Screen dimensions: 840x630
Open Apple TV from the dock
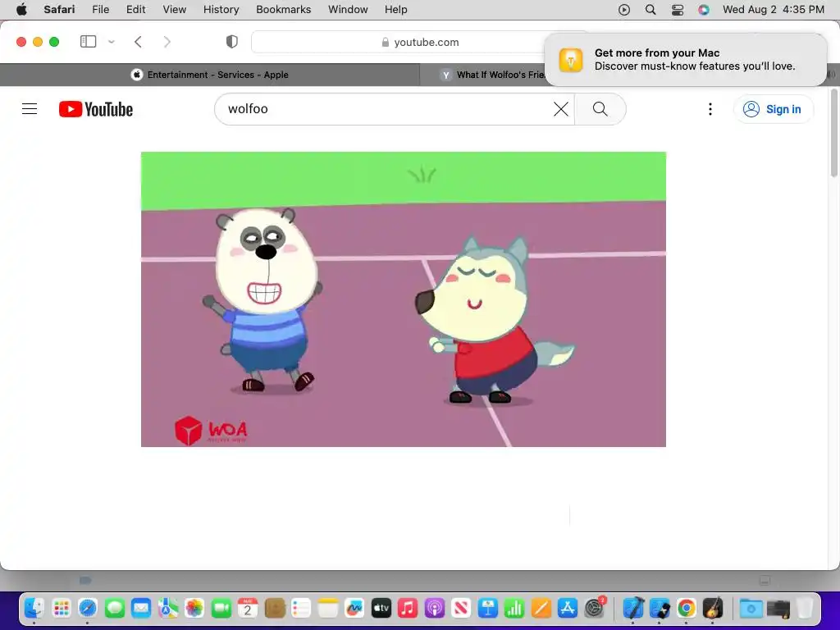381,608
